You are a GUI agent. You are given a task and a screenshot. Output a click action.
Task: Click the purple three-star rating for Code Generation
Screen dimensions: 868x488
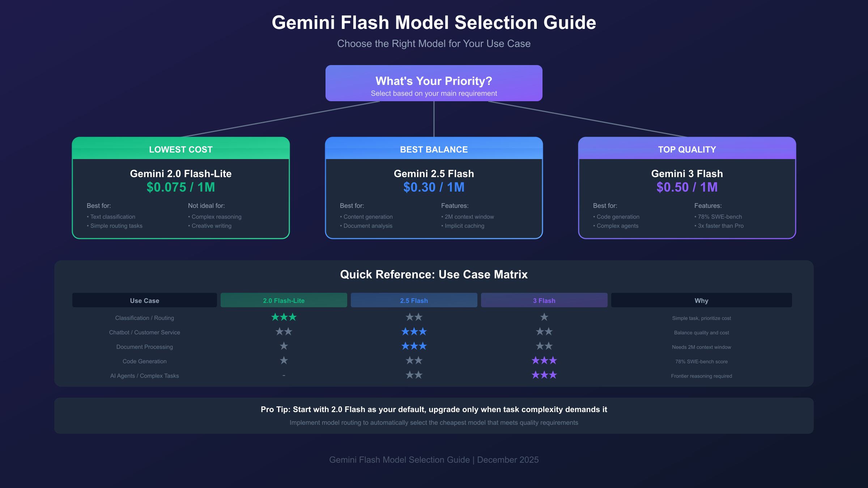coord(544,361)
